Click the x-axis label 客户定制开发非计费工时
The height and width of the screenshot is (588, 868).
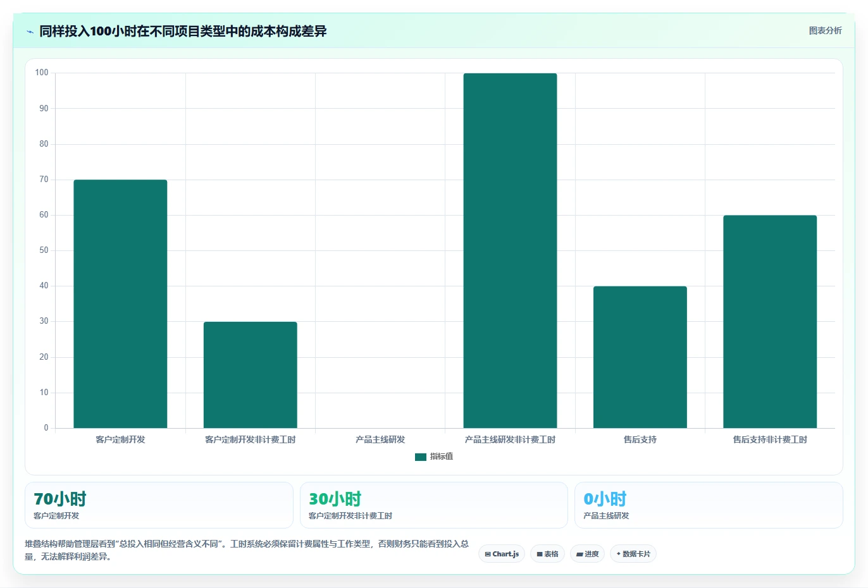tap(251, 439)
